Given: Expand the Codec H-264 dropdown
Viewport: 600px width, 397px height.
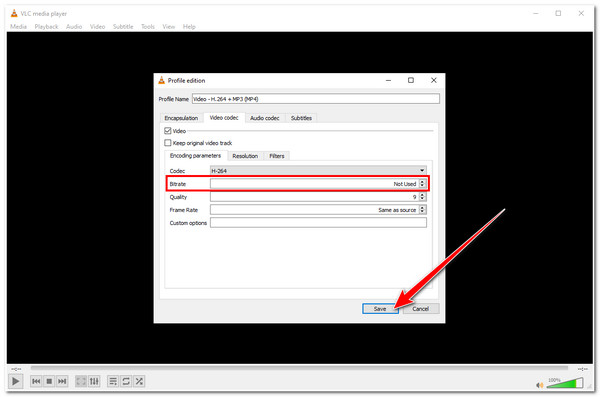Looking at the screenshot, I should 318,170.
